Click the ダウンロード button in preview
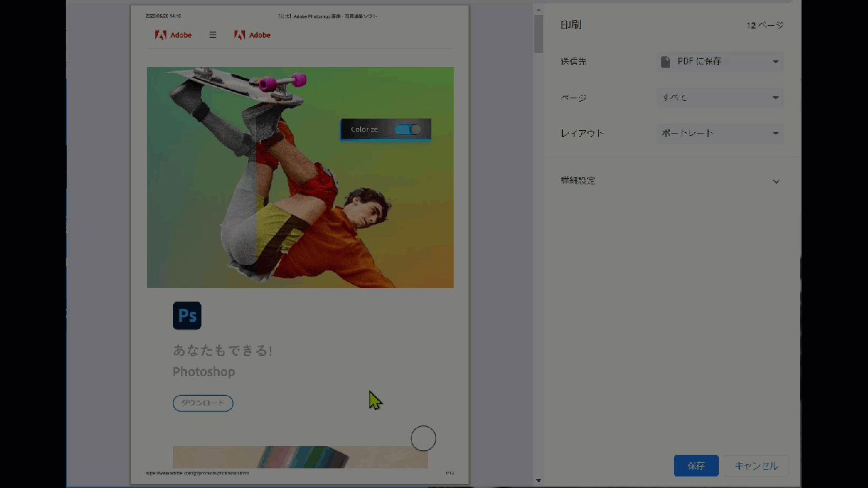The width and height of the screenshot is (868, 488). 203,403
